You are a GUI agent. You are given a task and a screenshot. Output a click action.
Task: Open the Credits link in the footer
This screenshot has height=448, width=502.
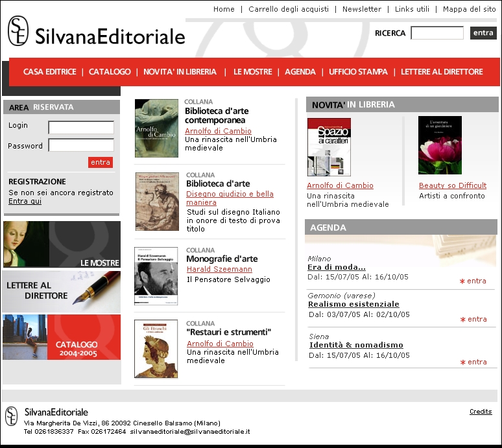point(481,412)
